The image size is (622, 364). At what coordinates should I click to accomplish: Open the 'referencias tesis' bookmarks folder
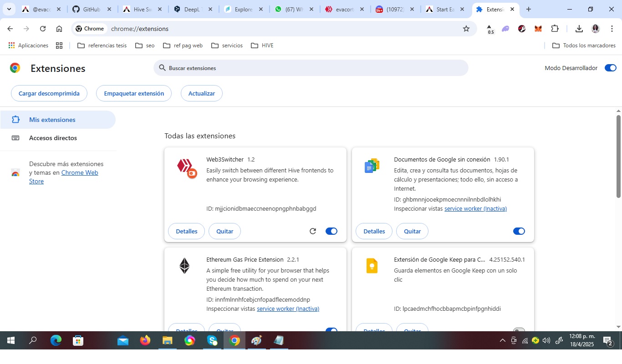102,45
